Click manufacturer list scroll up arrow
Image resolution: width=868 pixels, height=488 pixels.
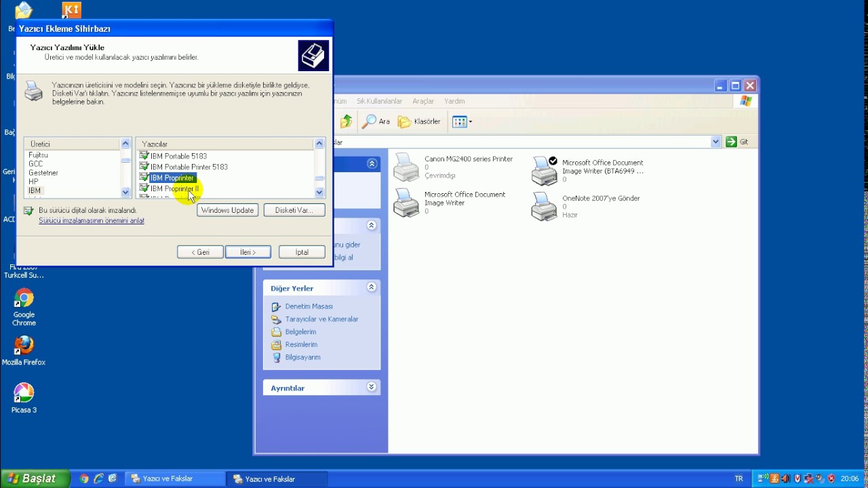(x=125, y=144)
